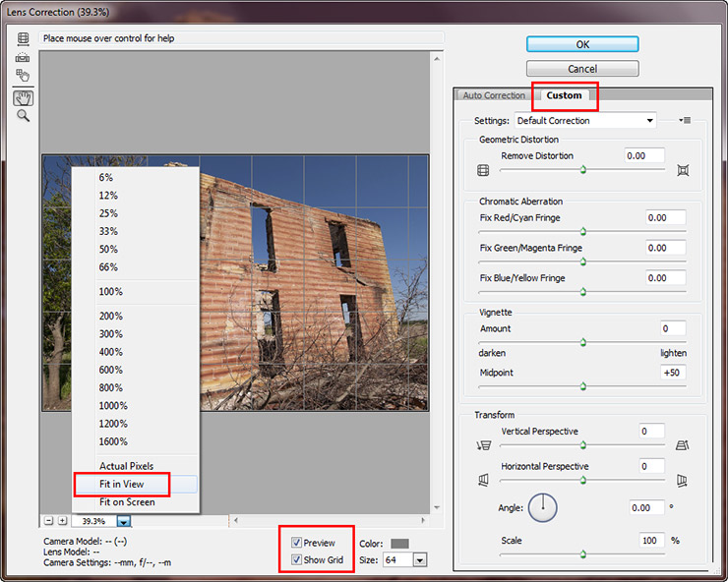Click the Angle dial control
The width and height of the screenshot is (728, 582).
point(543,507)
